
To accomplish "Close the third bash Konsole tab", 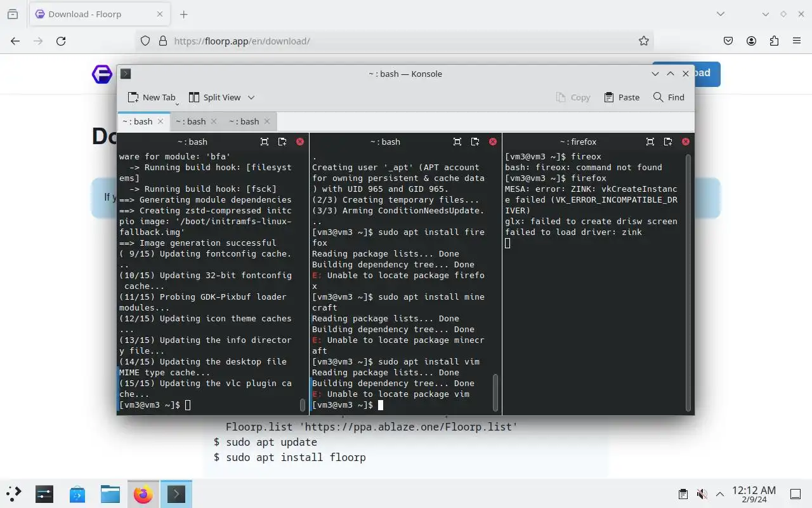I will 267,121.
